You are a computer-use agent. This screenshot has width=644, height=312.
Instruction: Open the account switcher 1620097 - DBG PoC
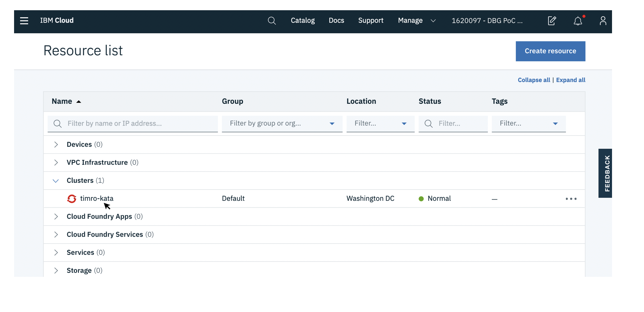click(x=487, y=21)
